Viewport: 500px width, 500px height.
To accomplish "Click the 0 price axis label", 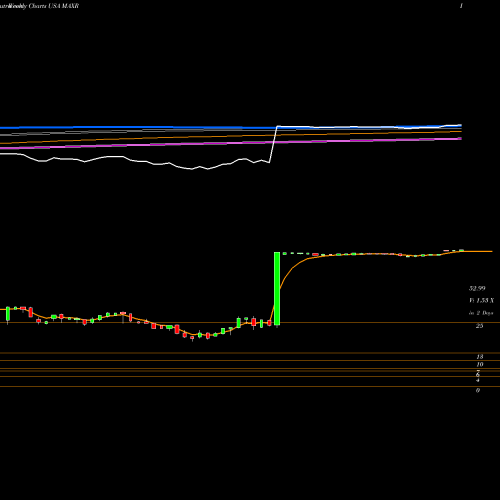I will (478, 390).
